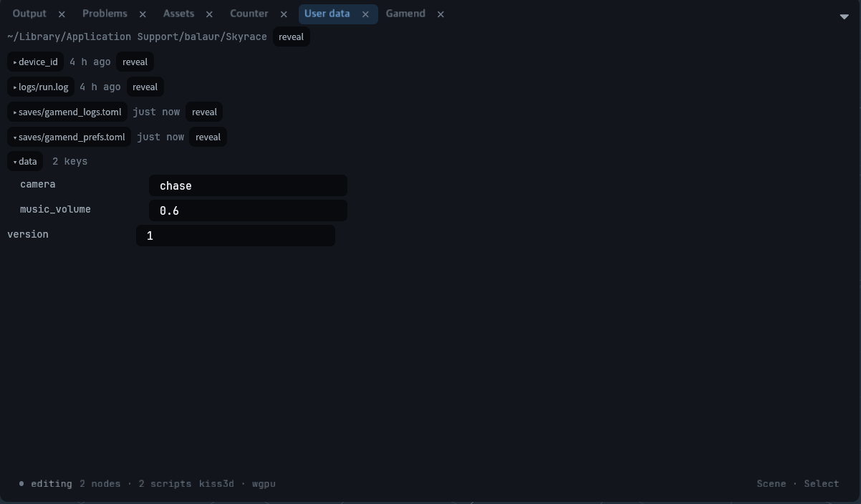The image size is (861, 504).
Task: Expand the device_id entry
Action: [x=35, y=62]
